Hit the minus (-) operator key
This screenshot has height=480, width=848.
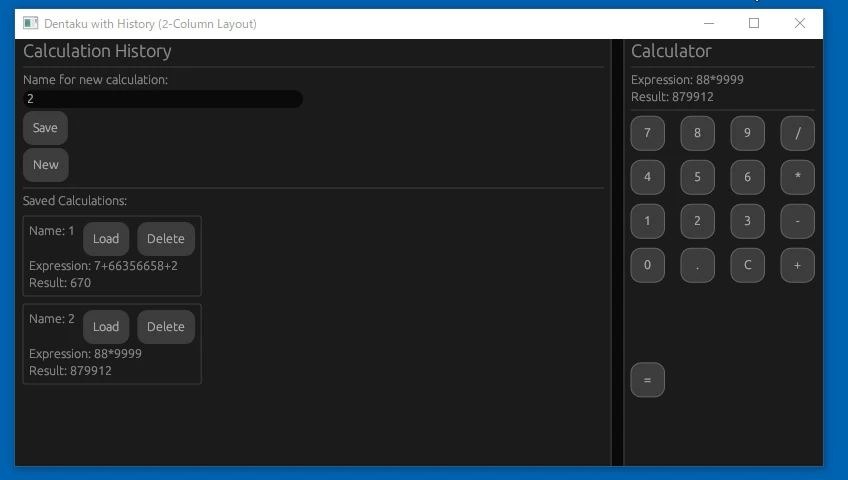[x=797, y=221]
